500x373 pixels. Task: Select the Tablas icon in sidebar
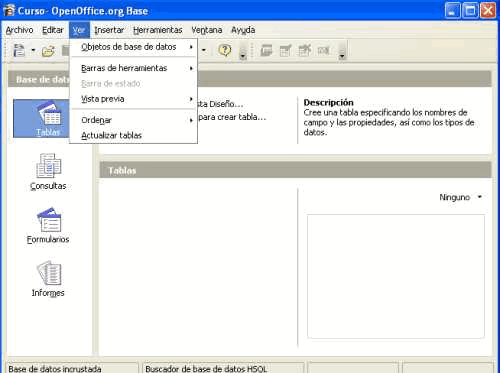(x=48, y=119)
